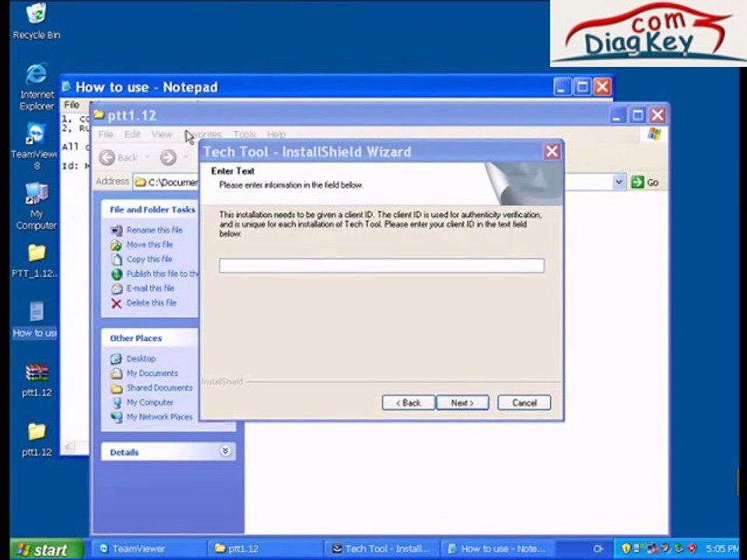This screenshot has height=560, width=747.
Task: Open the File menu in Notepad
Action: click(x=72, y=104)
